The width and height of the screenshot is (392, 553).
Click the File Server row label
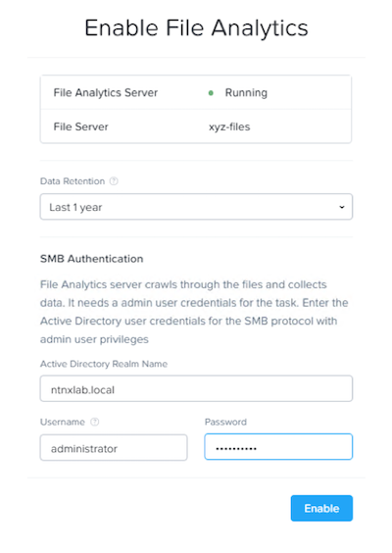pyautogui.click(x=80, y=126)
